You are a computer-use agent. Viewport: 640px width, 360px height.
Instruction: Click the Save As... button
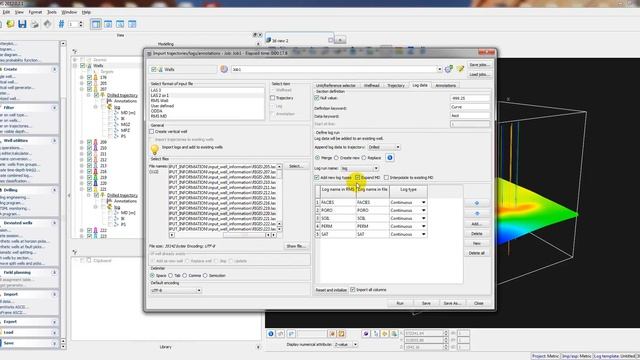pyautogui.click(x=452, y=303)
